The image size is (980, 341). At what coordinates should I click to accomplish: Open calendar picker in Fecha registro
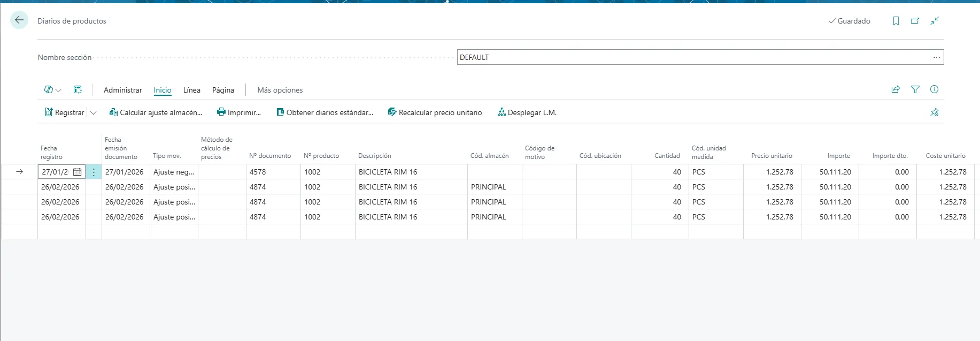point(77,172)
